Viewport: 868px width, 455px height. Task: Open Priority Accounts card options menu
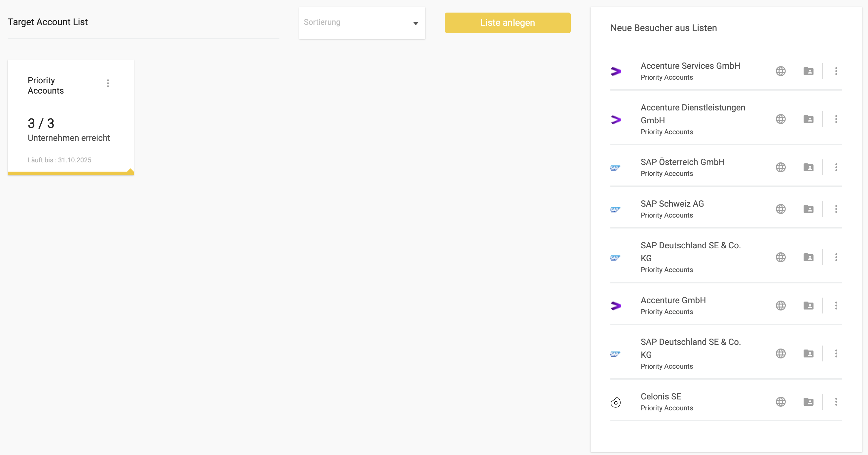108,83
